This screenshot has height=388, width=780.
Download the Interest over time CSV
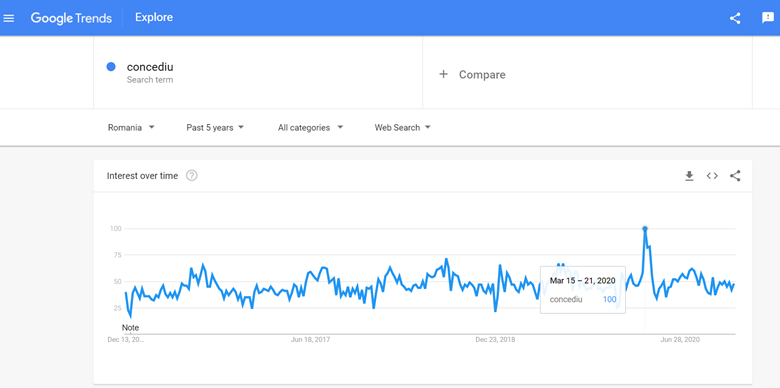689,176
